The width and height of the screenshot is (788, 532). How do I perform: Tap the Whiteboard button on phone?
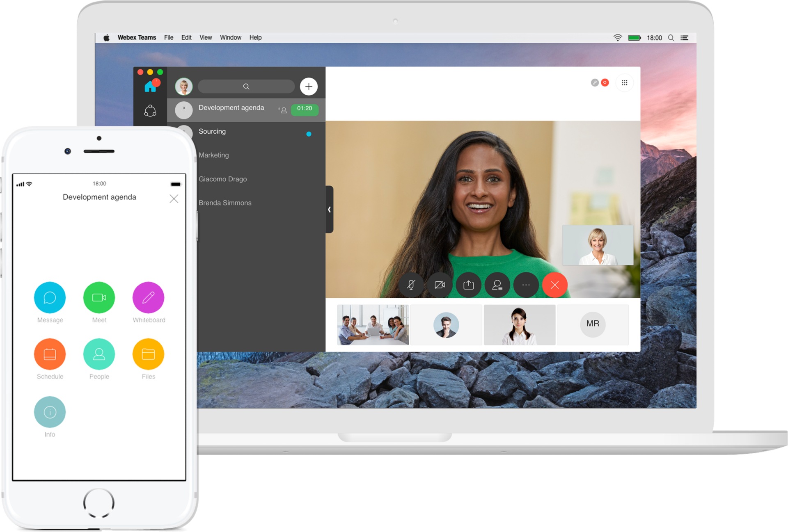pos(148,298)
